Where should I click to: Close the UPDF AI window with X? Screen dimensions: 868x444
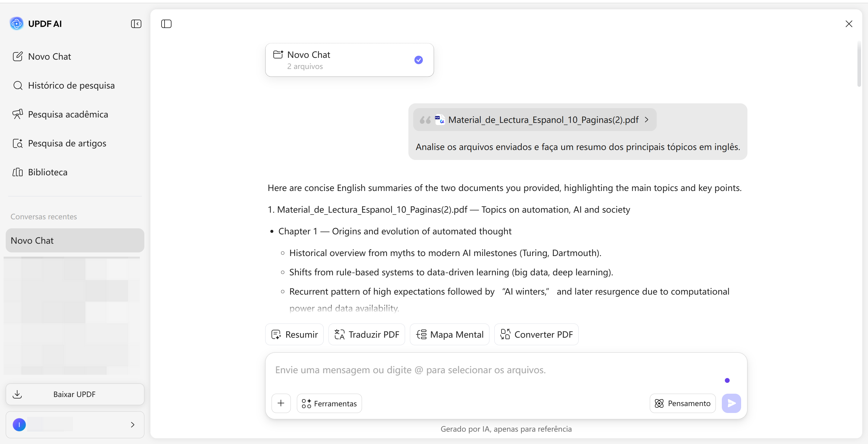(x=849, y=23)
